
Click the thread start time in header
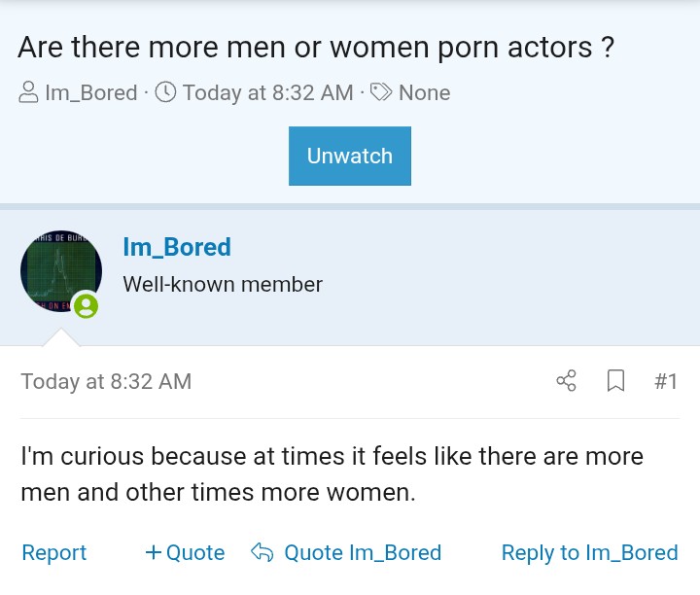coord(267,93)
